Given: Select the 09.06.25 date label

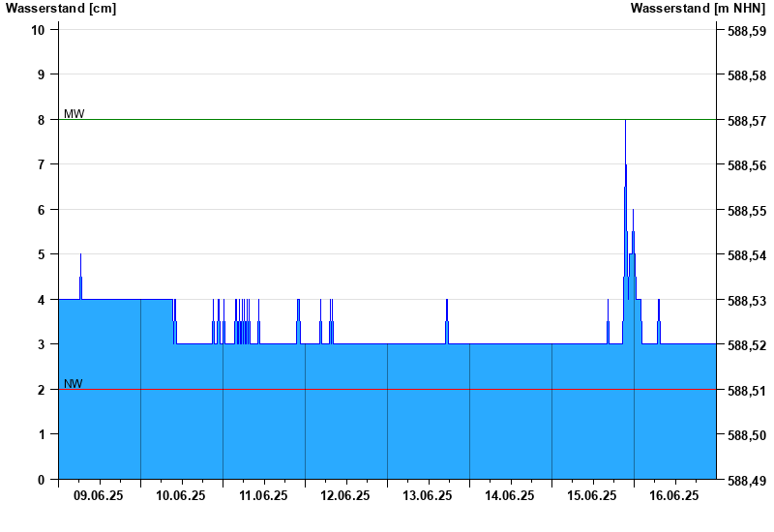Looking at the screenshot, I should pyautogui.click(x=99, y=495).
